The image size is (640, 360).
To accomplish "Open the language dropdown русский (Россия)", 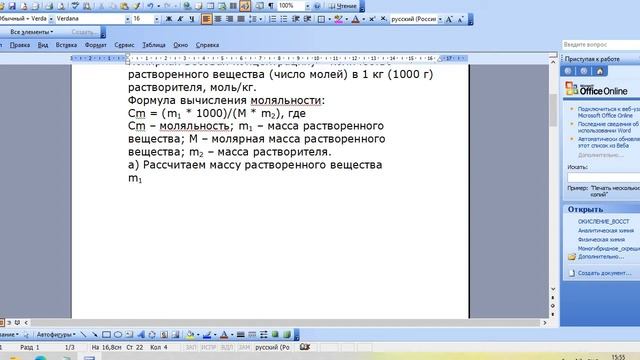I will click(440, 19).
